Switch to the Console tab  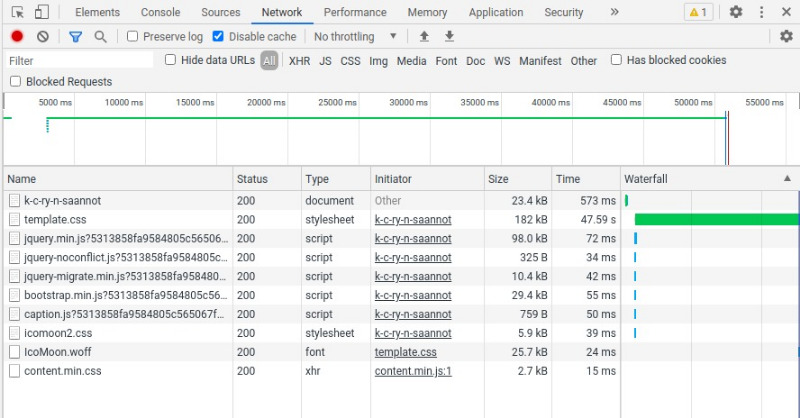160,12
